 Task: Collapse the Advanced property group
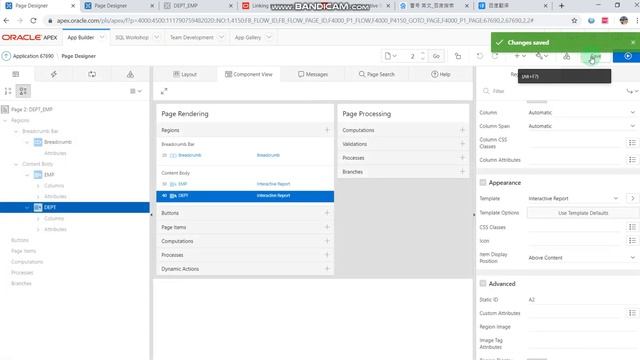pos(483,283)
